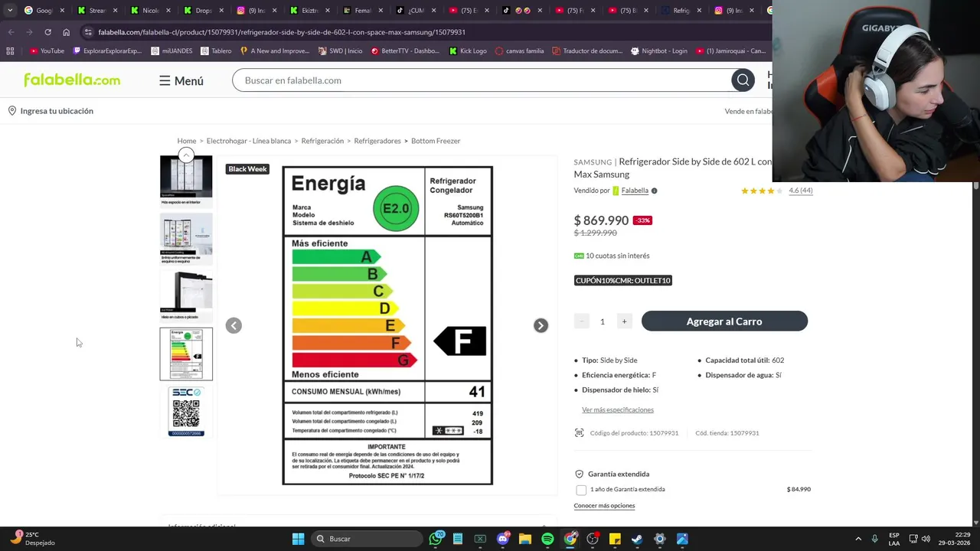Increase quantity with plus button
Image resolution: width=980 pixels, height=551 pixels.
tap(624, 321)
